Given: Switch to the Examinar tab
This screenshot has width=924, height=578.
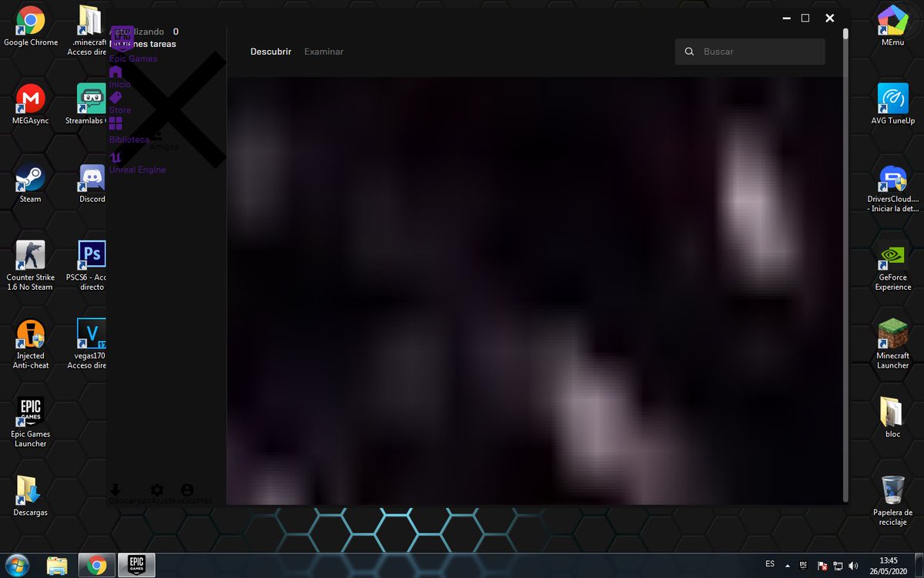Looking at the screenshot, I should click(324, 52).
